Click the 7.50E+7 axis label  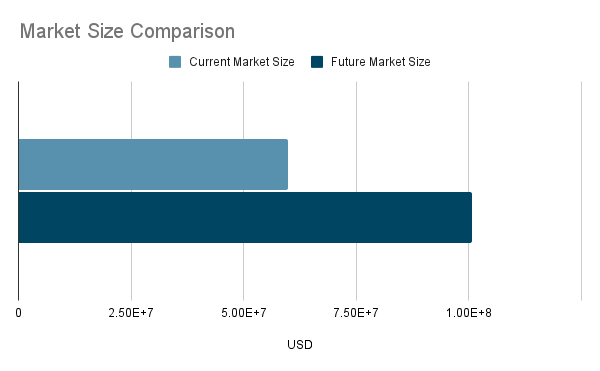click(x=356, y=313)
